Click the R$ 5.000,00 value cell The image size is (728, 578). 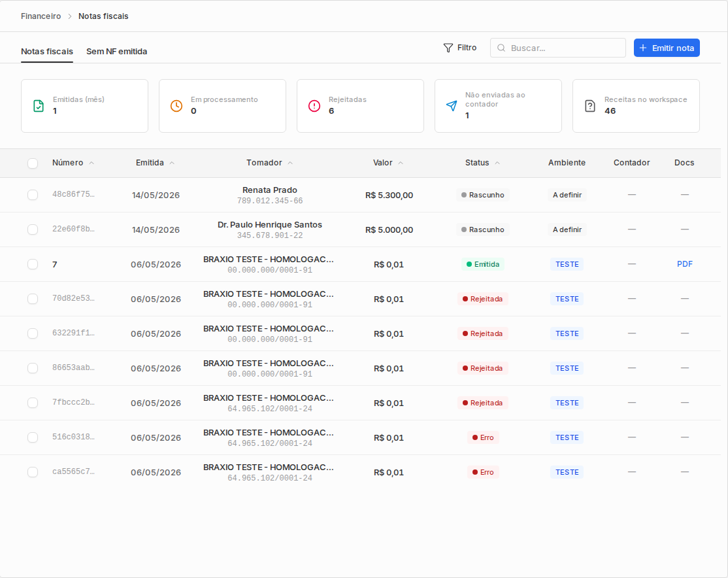coord(389,230)
